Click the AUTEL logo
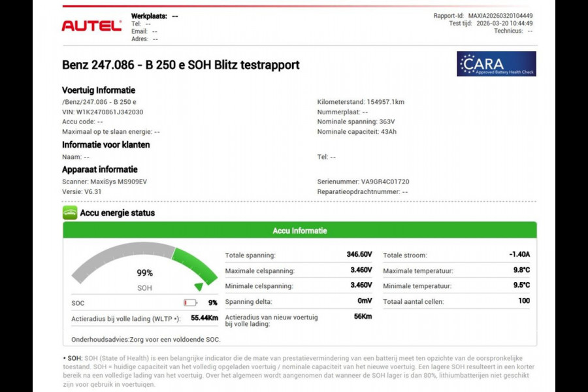 pos(90,26)
